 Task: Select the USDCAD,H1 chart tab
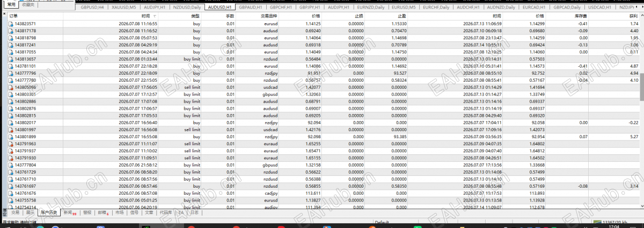pos(600,8)
